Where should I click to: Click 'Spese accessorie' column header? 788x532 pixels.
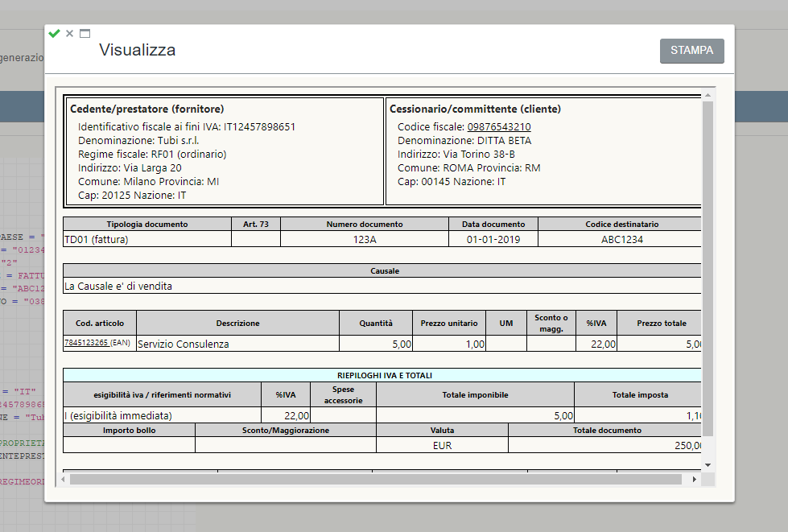[343, 395]
